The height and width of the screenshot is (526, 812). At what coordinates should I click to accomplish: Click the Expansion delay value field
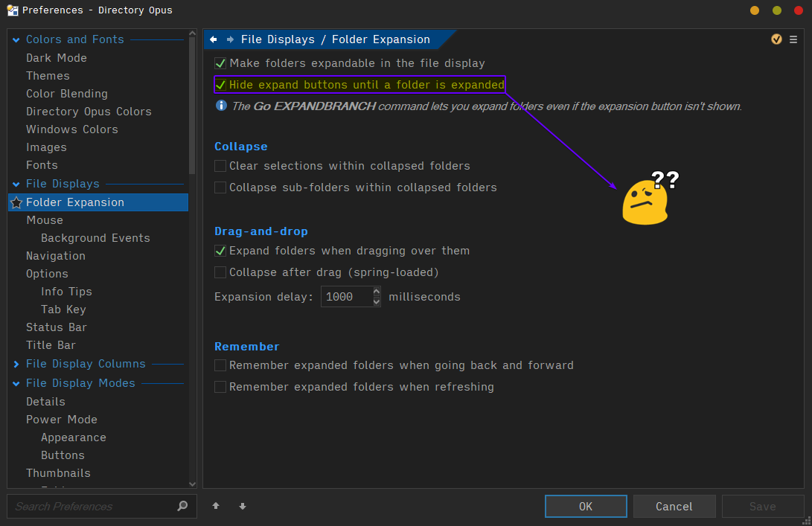tap(346, 297)
